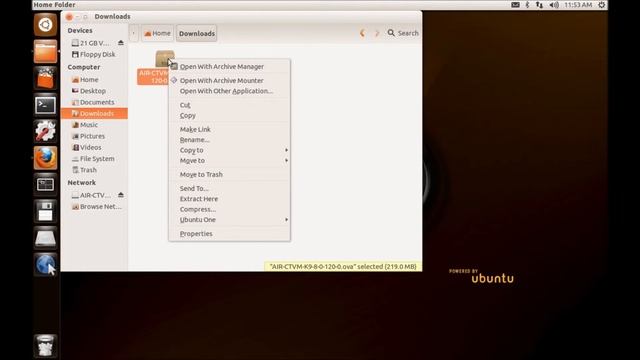Eject the 21 GB volume

(x=121, y=42)
